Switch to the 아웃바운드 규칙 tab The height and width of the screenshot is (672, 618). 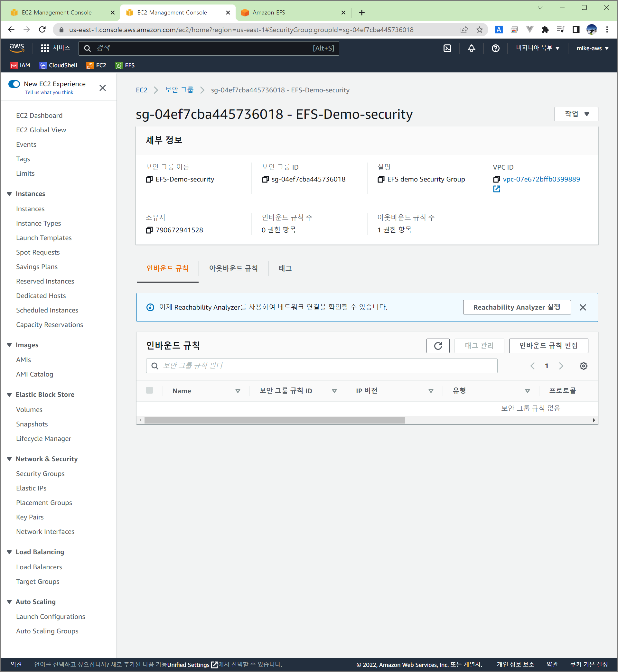[x=233, y=268]
